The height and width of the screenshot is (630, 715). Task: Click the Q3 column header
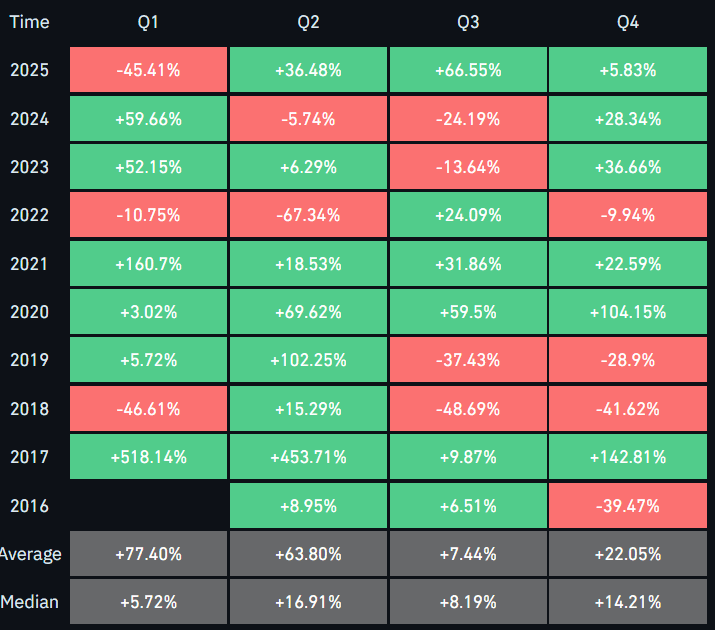click(468, 22)
